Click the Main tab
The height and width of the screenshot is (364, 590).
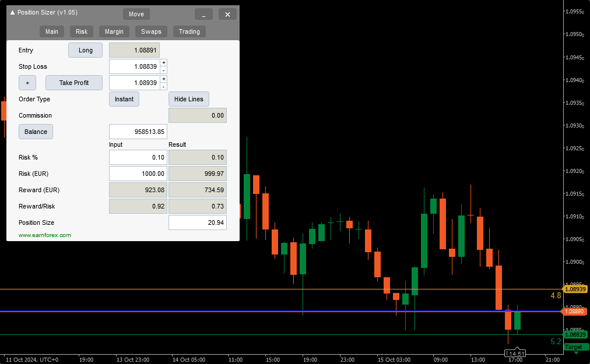[52, 31]
